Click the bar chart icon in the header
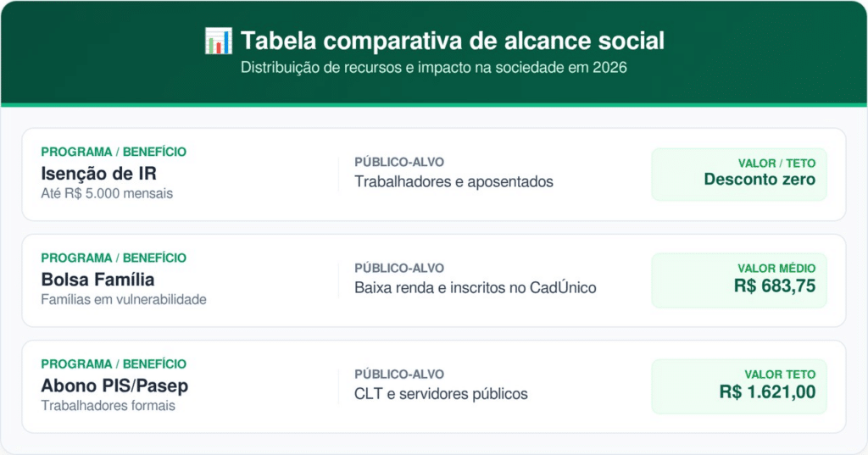Image resolution: width=868 pixels, height=455 pixels. (x=218, y=41)
